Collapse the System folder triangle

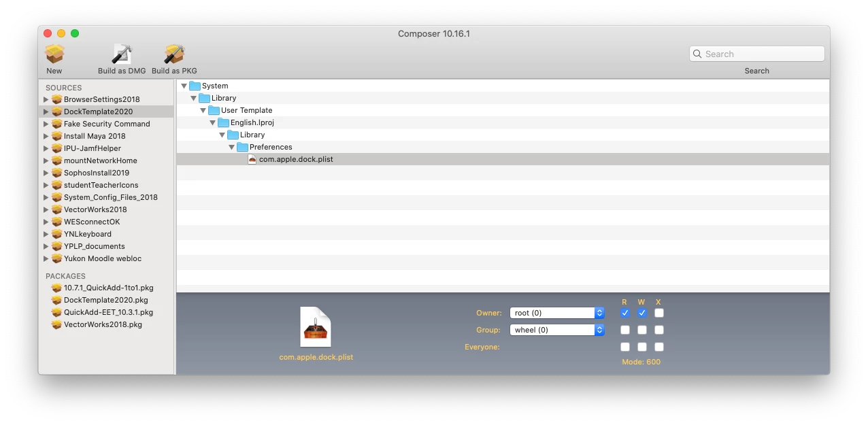[x=184, y=86]
